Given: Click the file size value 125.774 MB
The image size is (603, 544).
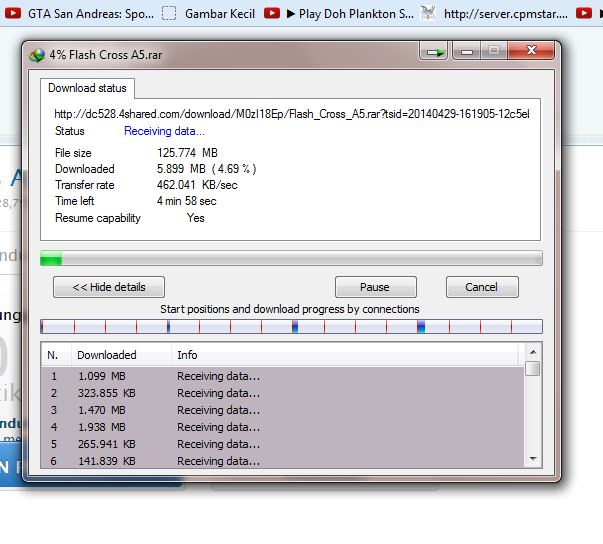Looking at the screenshot, I should click(187, 153).
